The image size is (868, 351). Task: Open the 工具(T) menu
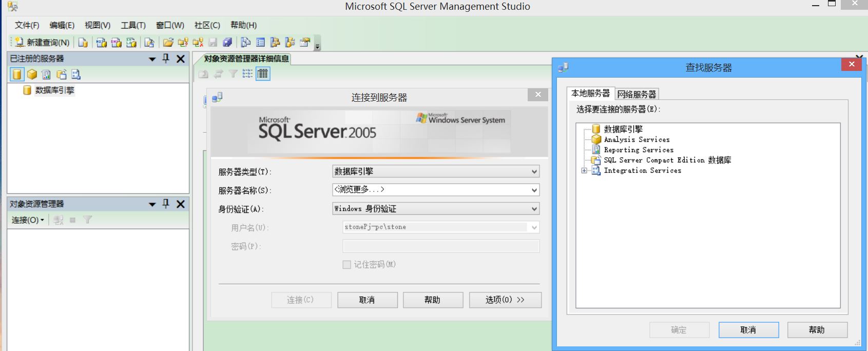click(133, 25)
